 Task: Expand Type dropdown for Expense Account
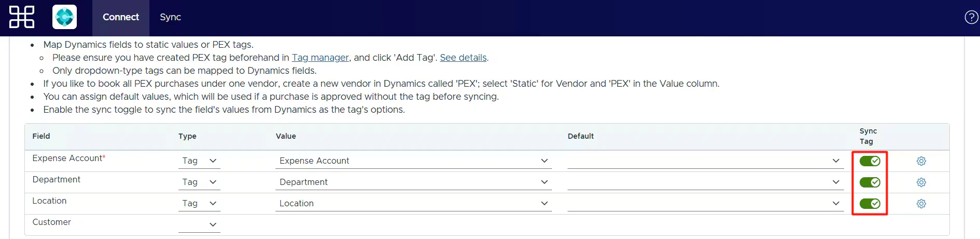199,161
